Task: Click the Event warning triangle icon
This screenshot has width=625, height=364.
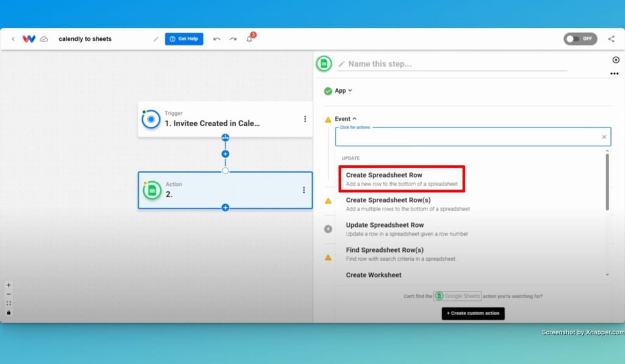Action: point(328,120)
